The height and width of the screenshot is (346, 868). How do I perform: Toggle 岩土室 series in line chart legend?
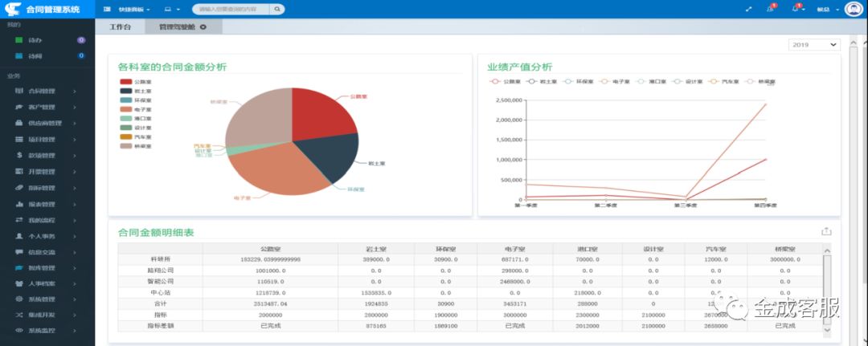tap(542, 81)
